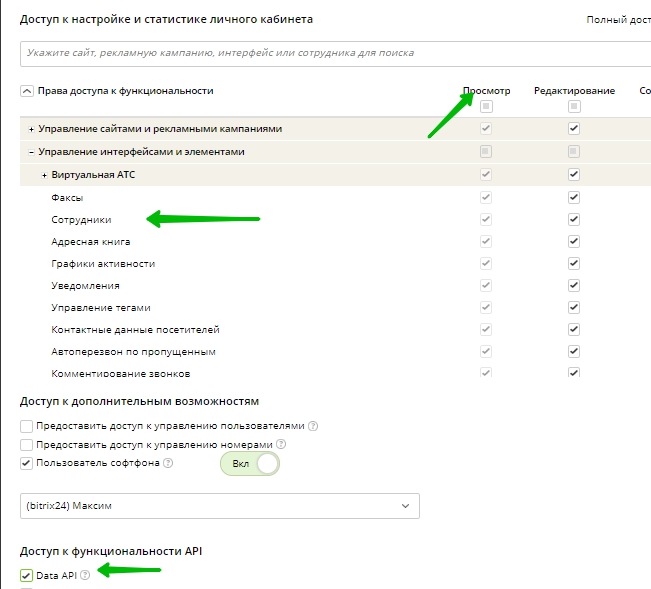The width and height of the screenshot is (651, 589).
Task: Focus the site or employee search field
Action: click(x=335, y=53)
